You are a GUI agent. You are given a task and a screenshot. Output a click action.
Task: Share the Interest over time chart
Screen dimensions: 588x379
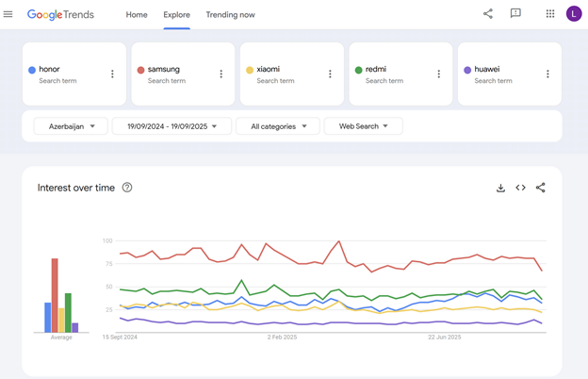(x=540, y=188)
